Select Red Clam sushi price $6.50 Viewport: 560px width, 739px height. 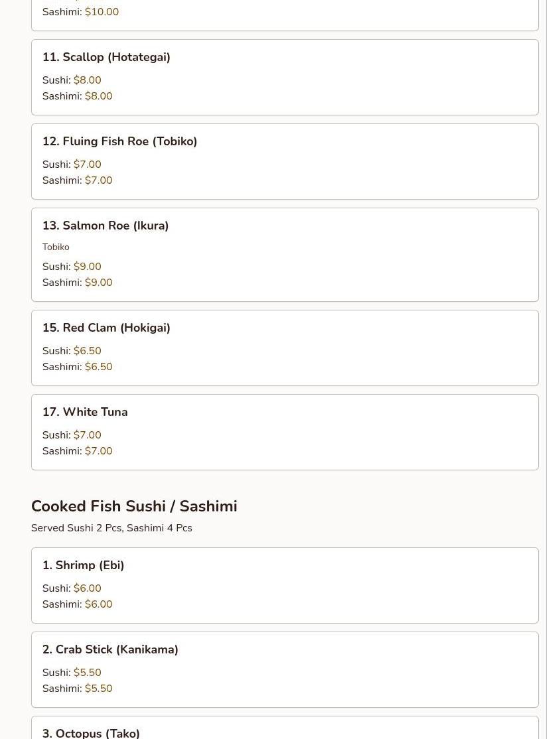click(87, 351)
